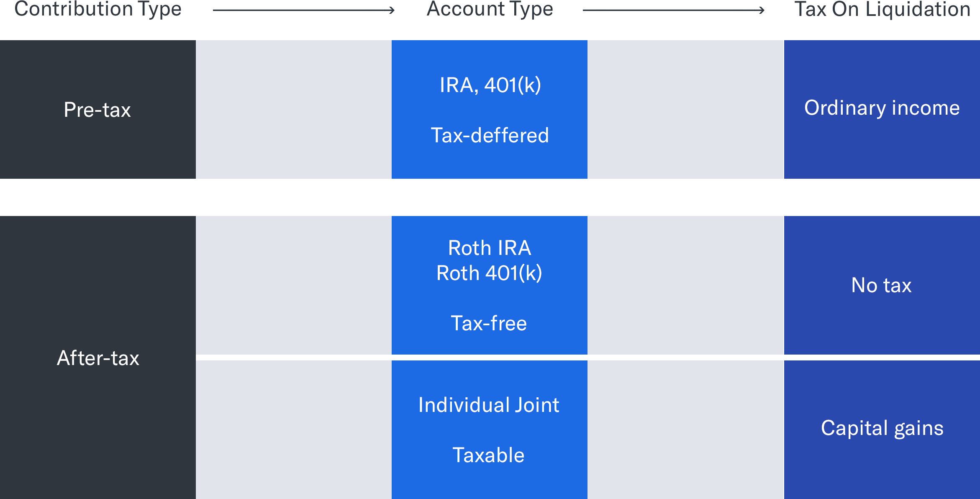Select the No tax box
This screenshot has width=980, height=499.
click(882, 285)
